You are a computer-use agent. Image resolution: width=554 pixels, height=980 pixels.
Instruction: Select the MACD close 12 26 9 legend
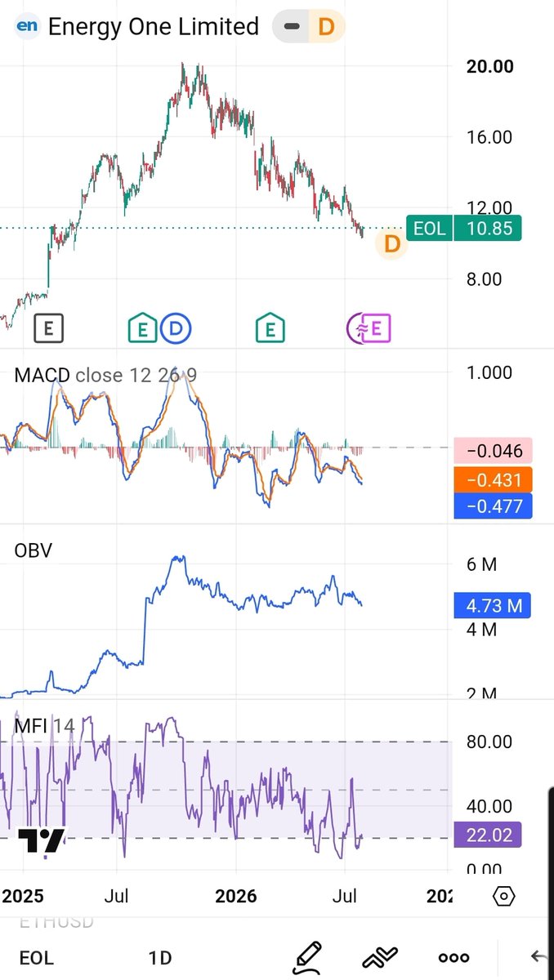click(x=105, y=376)
